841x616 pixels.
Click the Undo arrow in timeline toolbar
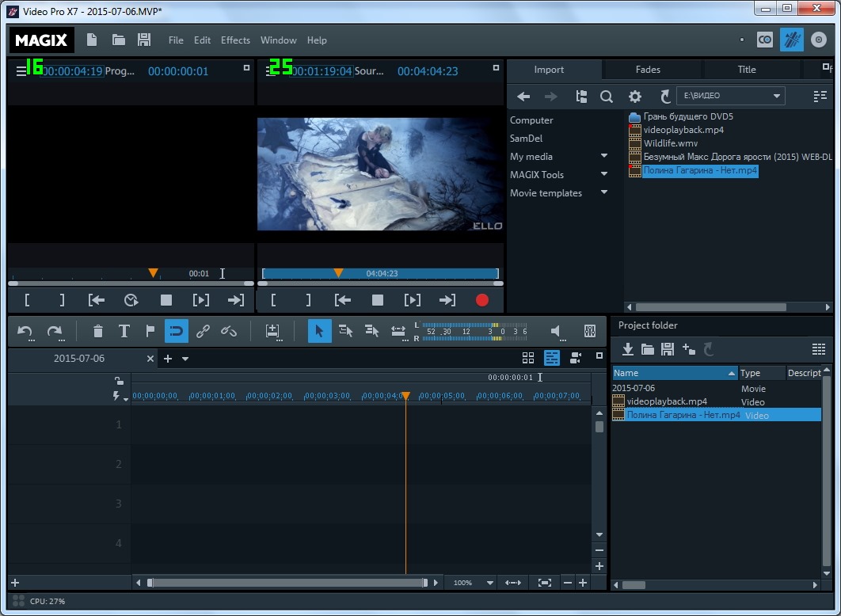(x=25, y=331)
